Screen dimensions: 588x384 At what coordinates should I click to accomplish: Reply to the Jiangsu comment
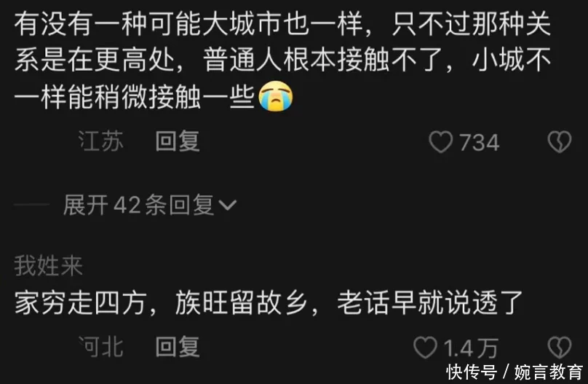click(178, 141)
